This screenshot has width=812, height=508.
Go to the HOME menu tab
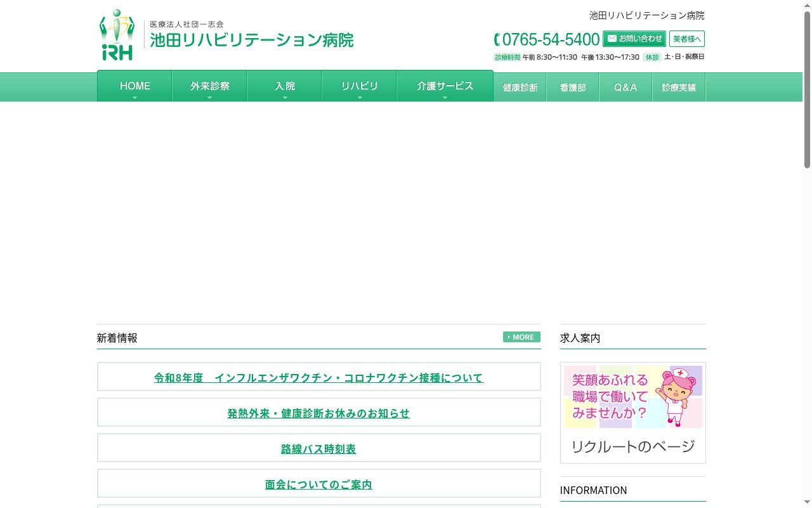(134, 86)
